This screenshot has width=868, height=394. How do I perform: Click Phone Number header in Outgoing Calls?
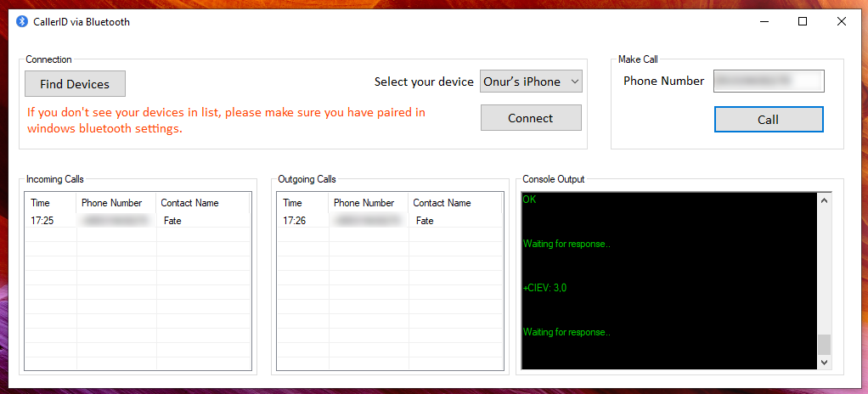[364, 203]
